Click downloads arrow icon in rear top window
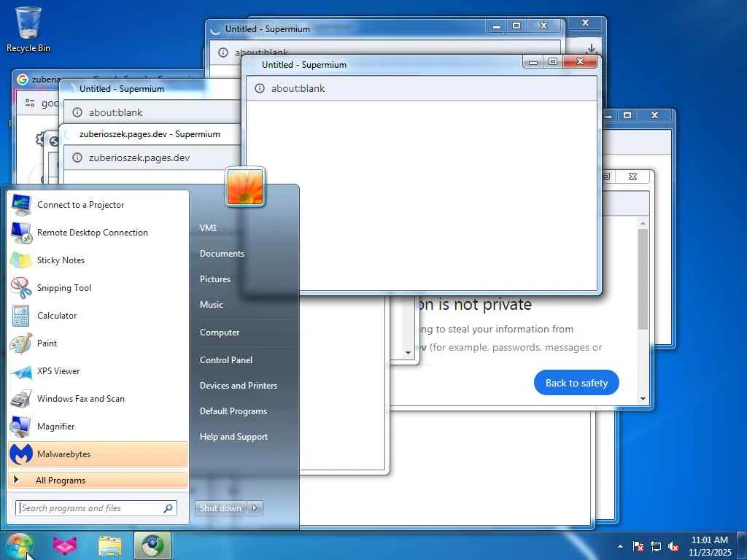Viewport: 747px width, 560px height. coord(591,49)
